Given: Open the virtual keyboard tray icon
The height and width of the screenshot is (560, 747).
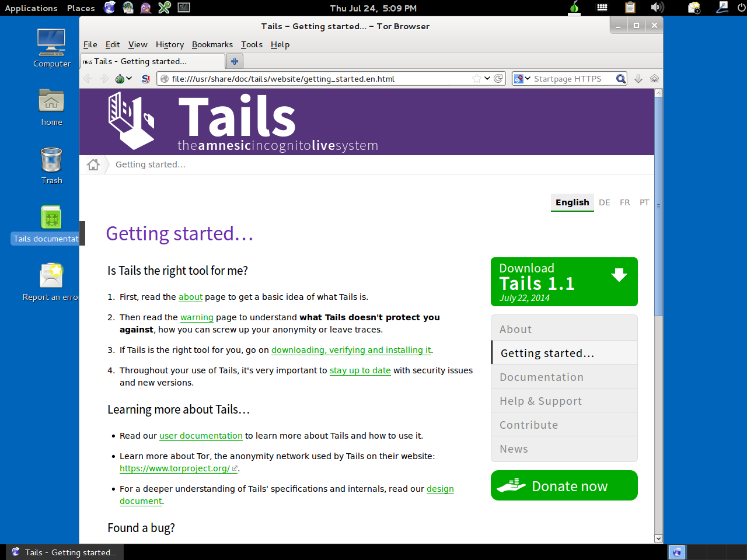Looking at the screenshot, I should point(602,8).
